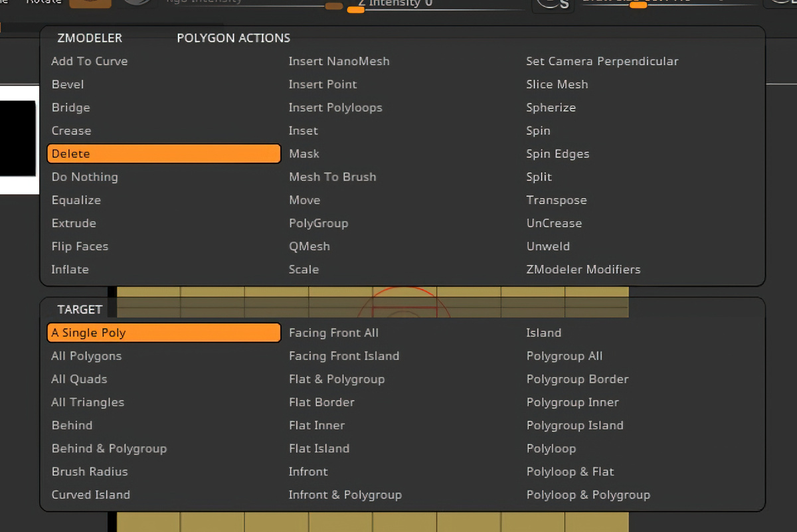This screenshot has height=532, width=797.
Task: Select the Transpose action
Action: (557, 200)
